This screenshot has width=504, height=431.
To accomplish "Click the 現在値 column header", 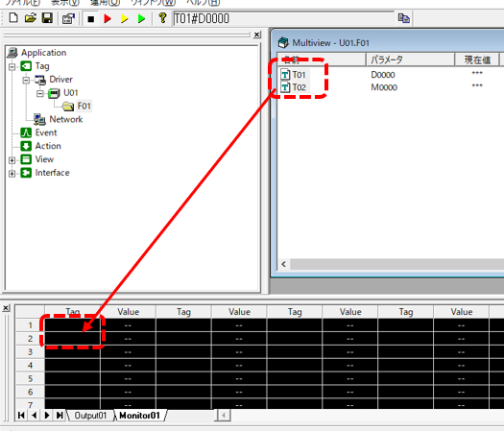I will click(x=477, y=60).
